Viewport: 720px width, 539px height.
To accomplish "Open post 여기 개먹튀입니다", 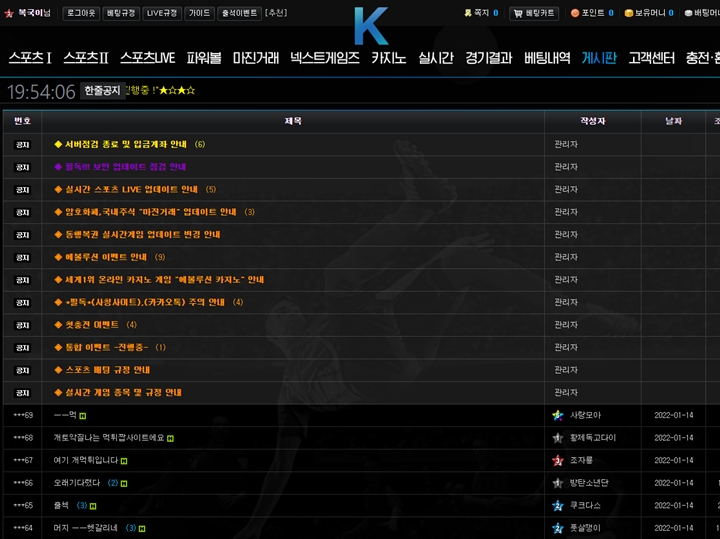I will 86,460.
